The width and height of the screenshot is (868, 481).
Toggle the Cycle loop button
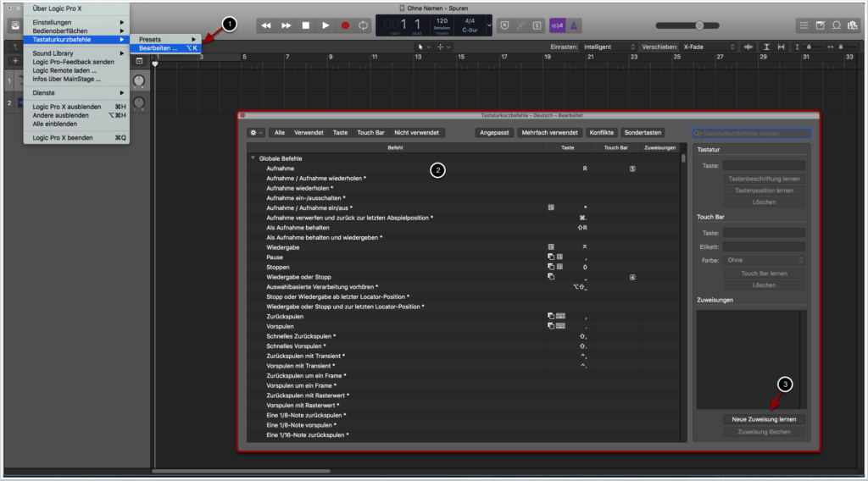pos(364,25)
